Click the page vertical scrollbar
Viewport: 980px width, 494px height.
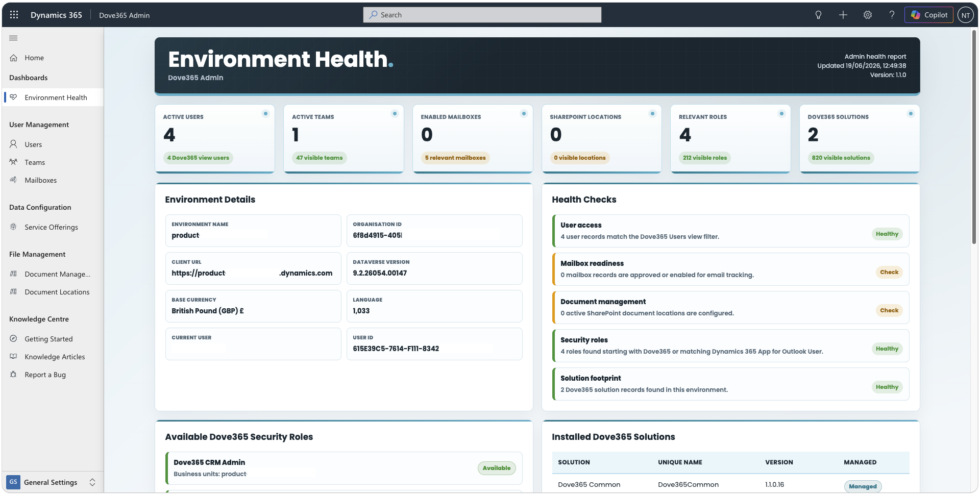[974, 138]
